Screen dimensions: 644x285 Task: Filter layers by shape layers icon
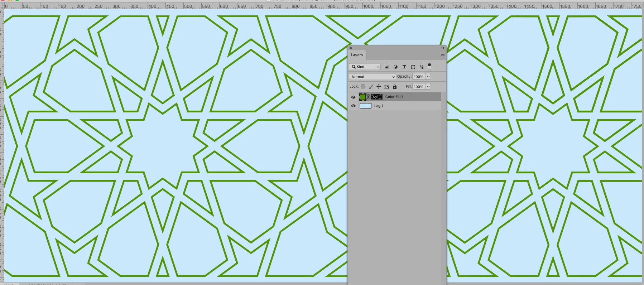pyautogui.click(x=413, y=67)
